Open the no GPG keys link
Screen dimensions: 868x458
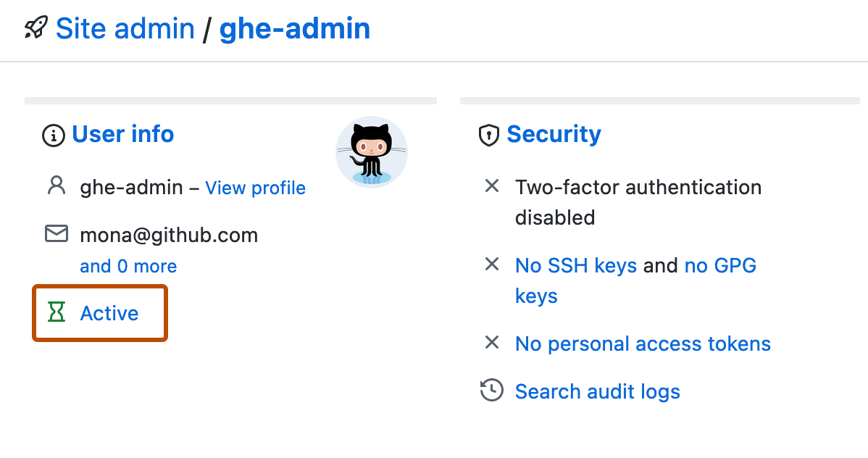pyautogui.click(x=720, y=265)
